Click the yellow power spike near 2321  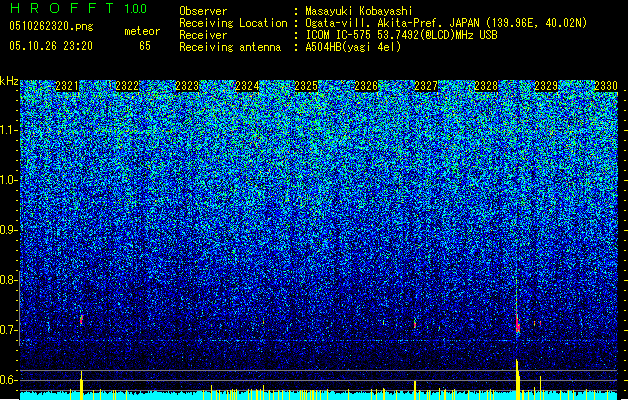coord(81,385)
